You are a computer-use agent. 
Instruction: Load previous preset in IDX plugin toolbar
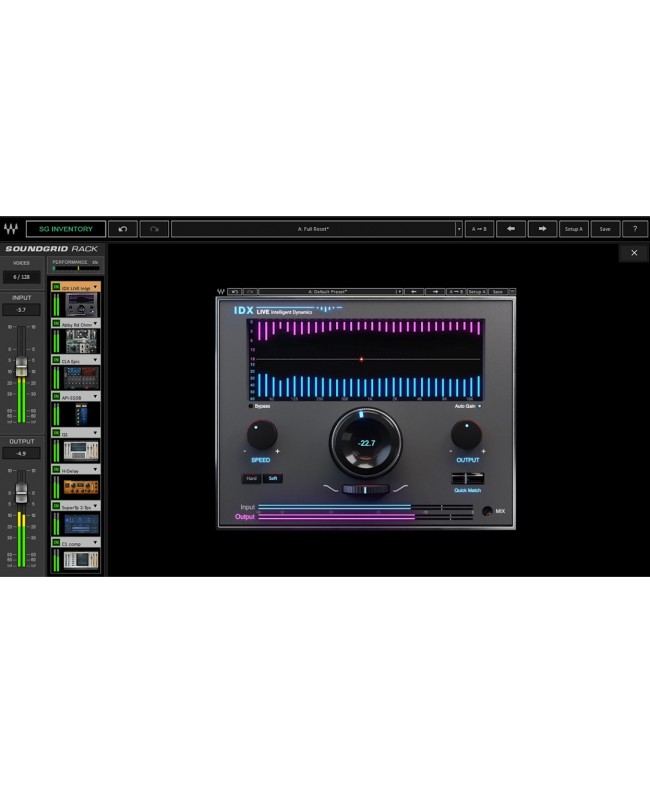click(414, 292)
